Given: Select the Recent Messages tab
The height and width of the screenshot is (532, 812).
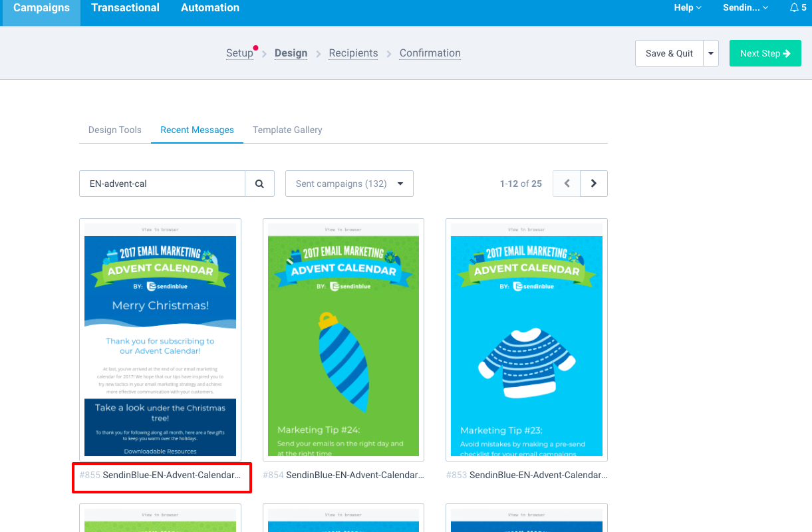Looking at the screenshot, I should (x=198, y=130).
